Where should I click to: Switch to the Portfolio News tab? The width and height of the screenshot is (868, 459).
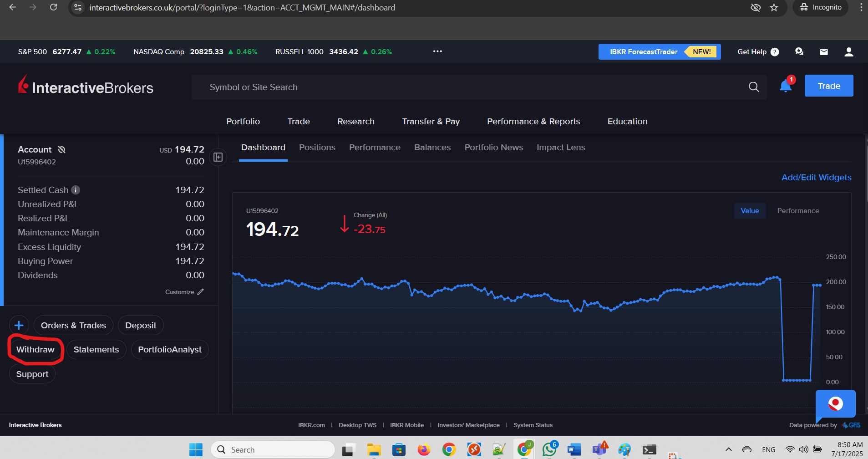point(494,148)
